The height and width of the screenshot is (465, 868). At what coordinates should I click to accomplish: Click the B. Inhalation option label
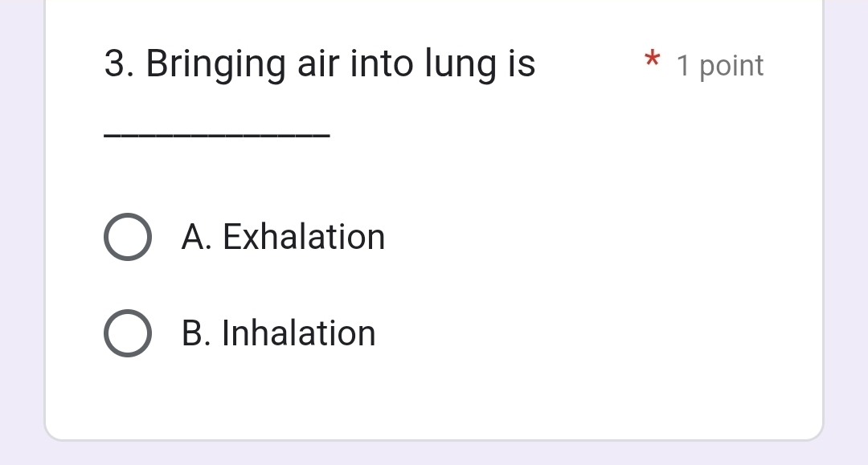(x=279, y=332)
